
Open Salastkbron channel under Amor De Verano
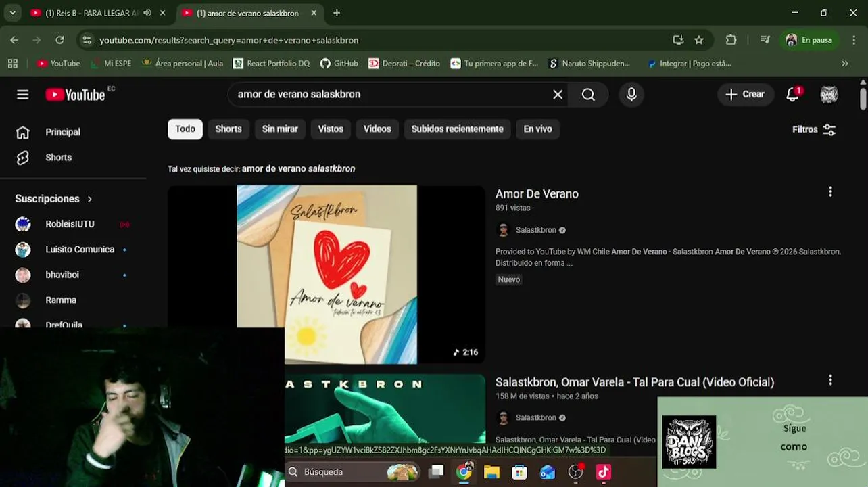pos(535,231)
